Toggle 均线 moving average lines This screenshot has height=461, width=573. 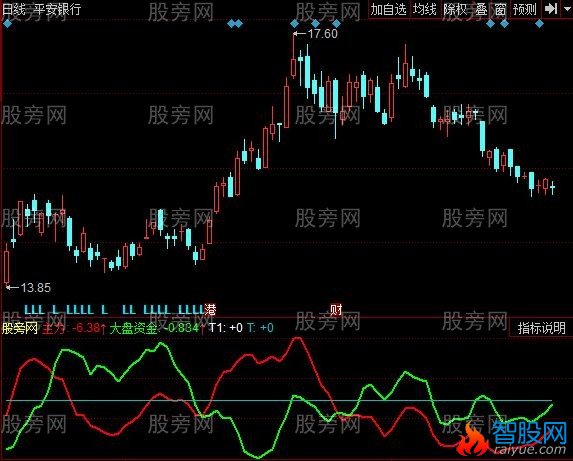425,9
